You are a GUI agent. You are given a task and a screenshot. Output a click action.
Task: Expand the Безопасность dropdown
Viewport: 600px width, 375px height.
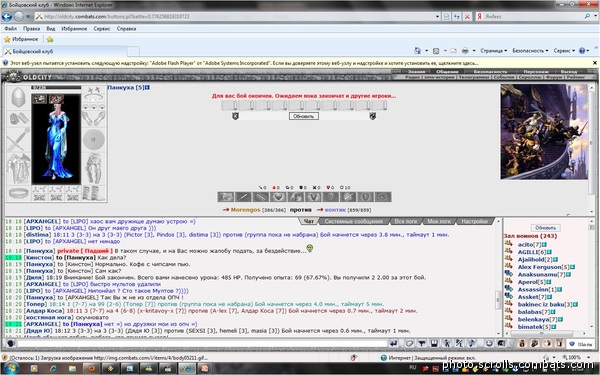click(530, 51)
